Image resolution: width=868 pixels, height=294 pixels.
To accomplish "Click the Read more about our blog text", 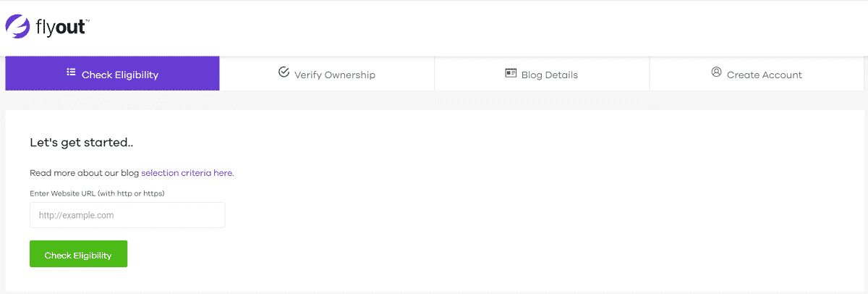I will (85, 173).
